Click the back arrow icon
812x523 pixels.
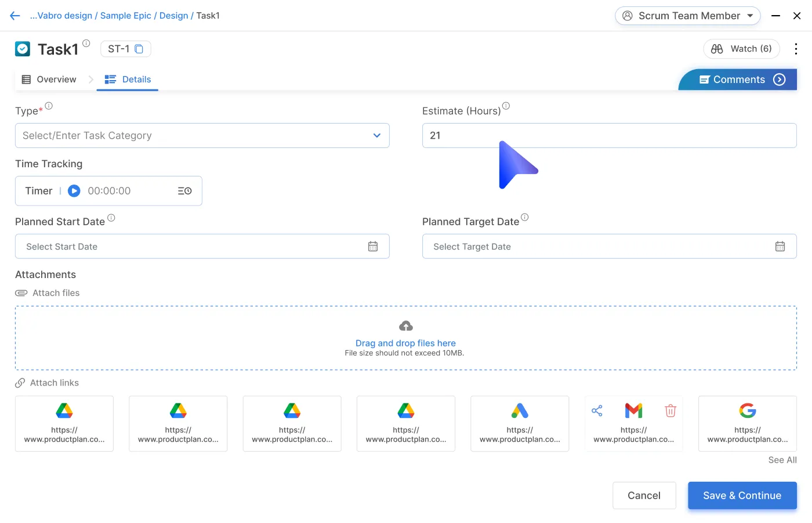coord(15,16)
